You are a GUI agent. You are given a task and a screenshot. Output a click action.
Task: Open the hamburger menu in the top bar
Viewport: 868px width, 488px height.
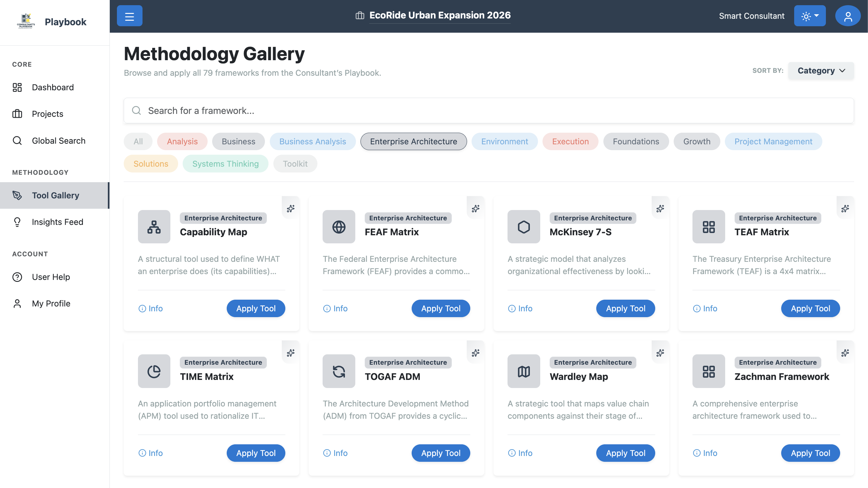130,16
